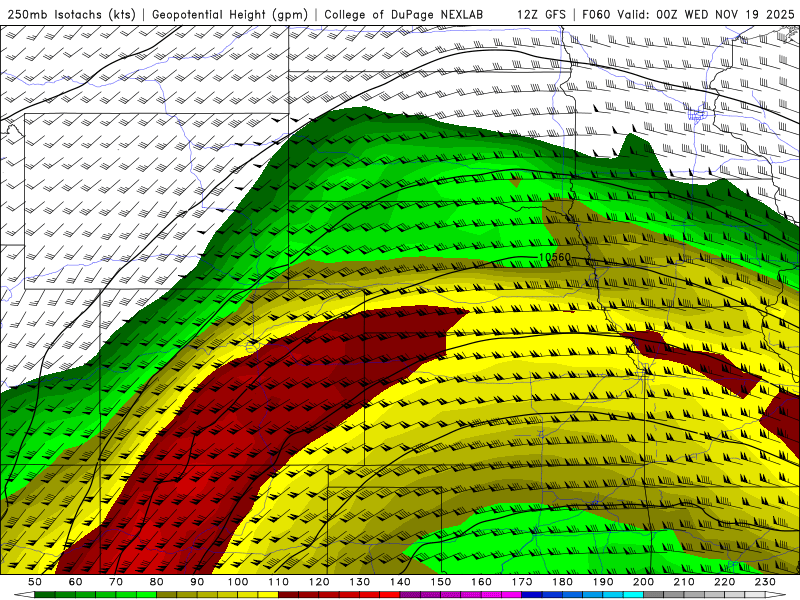
Task: Click the '12Z GFS' model run text
Action: tap(541, 15)
